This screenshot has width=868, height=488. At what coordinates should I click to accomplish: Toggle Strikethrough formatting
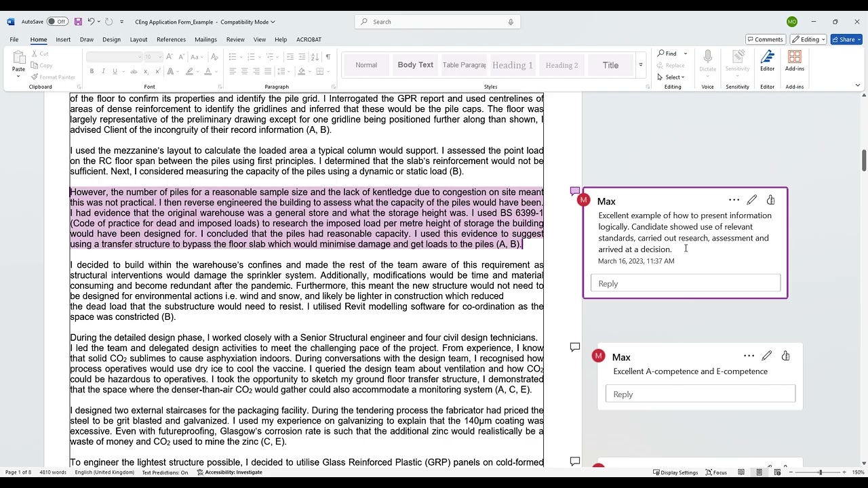click(x=134, y=71)
